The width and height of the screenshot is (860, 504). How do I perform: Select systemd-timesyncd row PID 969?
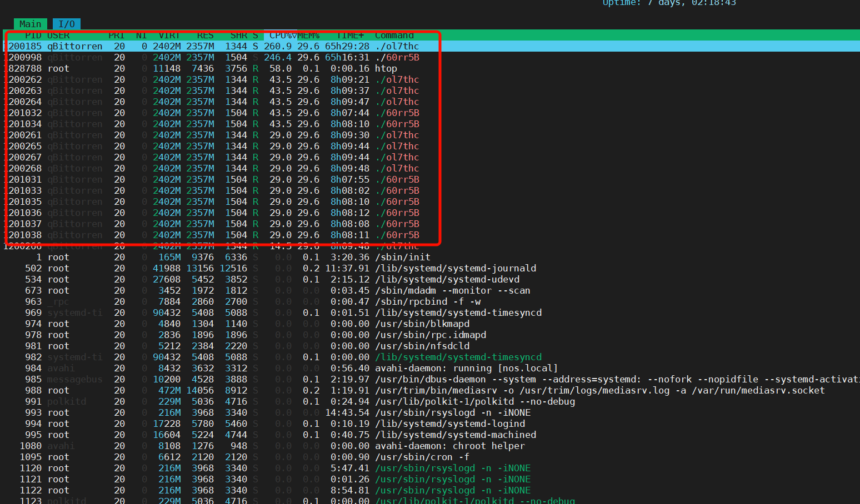coord(431,313)
